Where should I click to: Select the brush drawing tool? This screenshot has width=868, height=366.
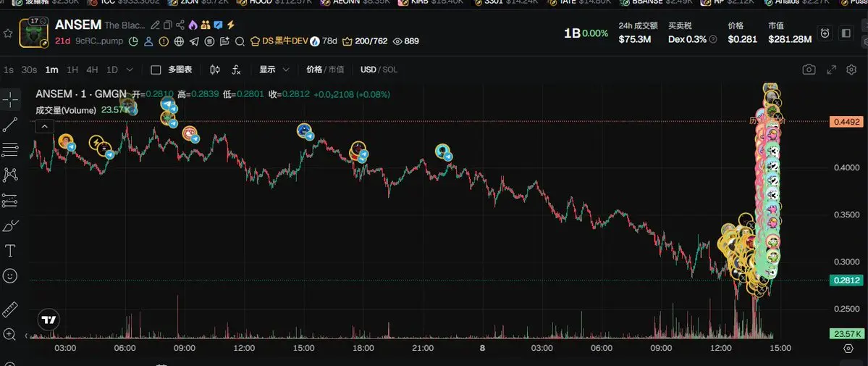(x=11, y=225)
